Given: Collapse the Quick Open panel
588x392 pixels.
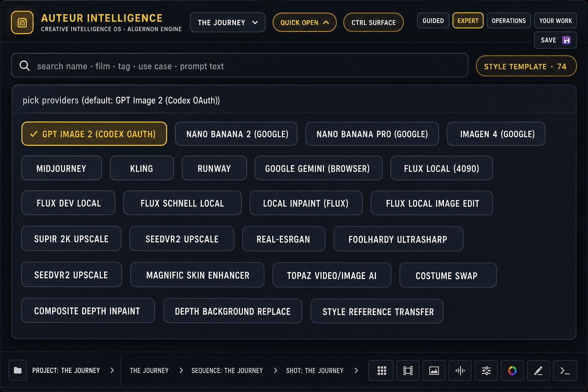Looking at the screenshot, I should [x=304, y=22].
